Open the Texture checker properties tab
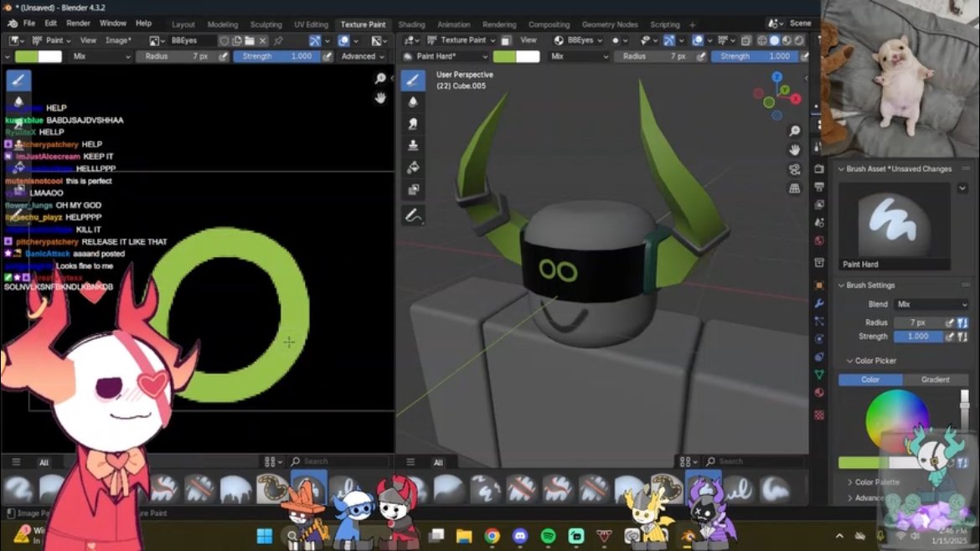Viewport: 980px width, 551px height. 818,415
